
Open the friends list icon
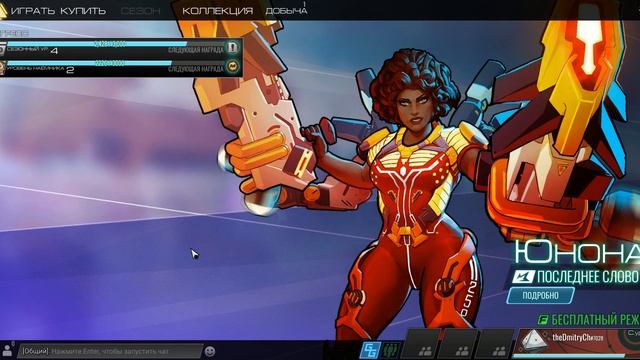point(7,350)
